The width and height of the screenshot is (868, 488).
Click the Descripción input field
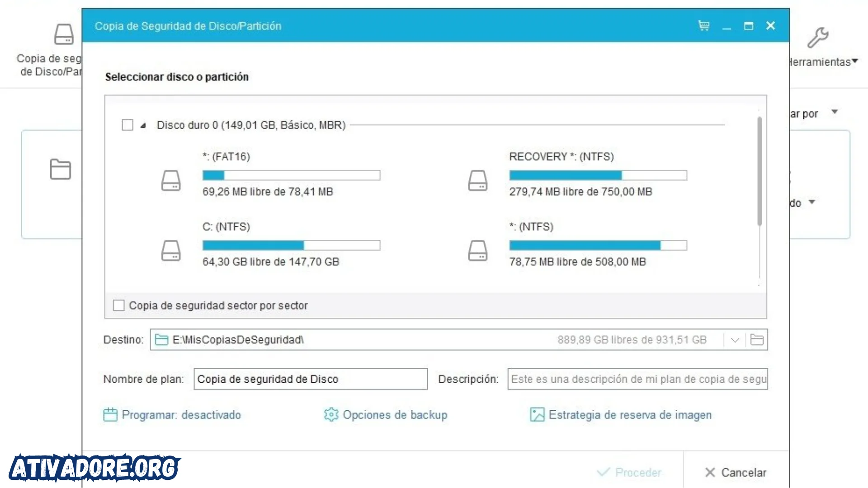[637, 379]
